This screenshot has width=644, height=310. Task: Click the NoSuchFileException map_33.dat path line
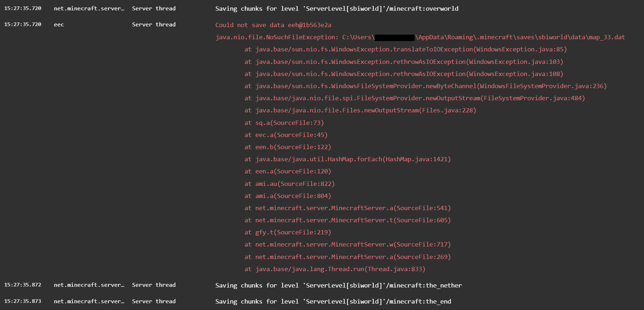(420, 37)
